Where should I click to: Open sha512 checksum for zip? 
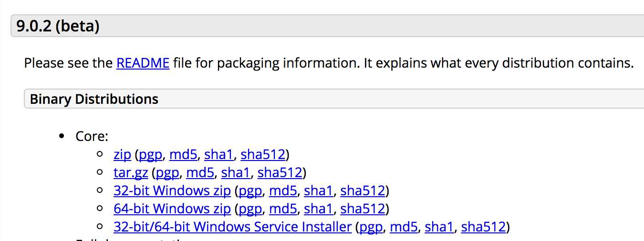pyautogui.click(x=263, y=155)
